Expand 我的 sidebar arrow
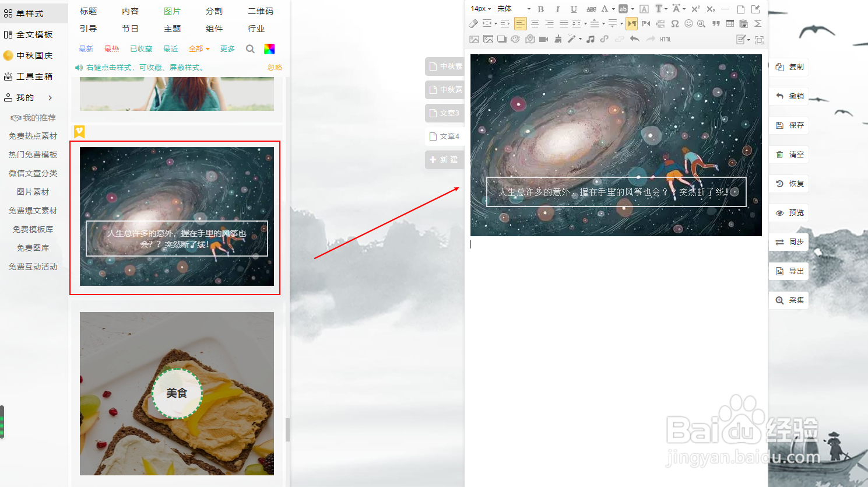This screenshot has width=868, height=487. (x=50, y=98)
